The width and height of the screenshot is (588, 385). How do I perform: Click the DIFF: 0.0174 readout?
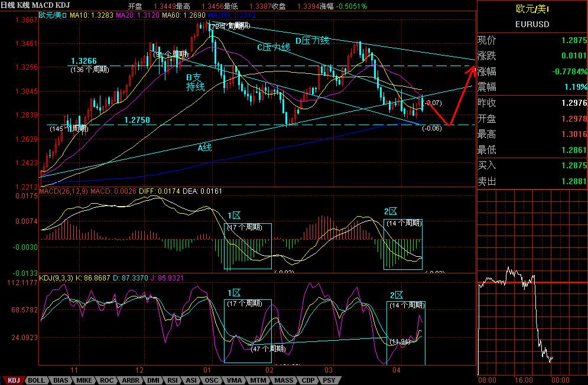pyautogui.click(x=160, y=191)
